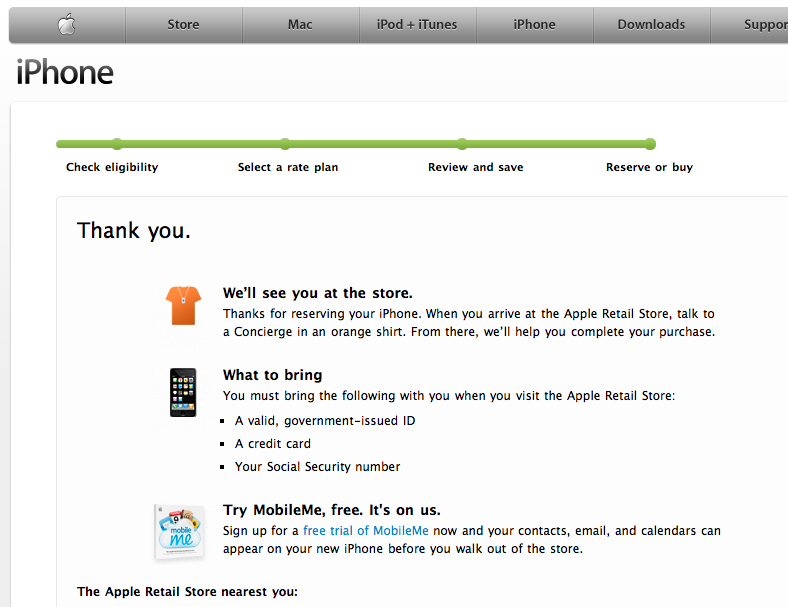Click the Select a rate plan step dot
The width and height of the screenshot is (788, 607).
click(x=285, y=144)
